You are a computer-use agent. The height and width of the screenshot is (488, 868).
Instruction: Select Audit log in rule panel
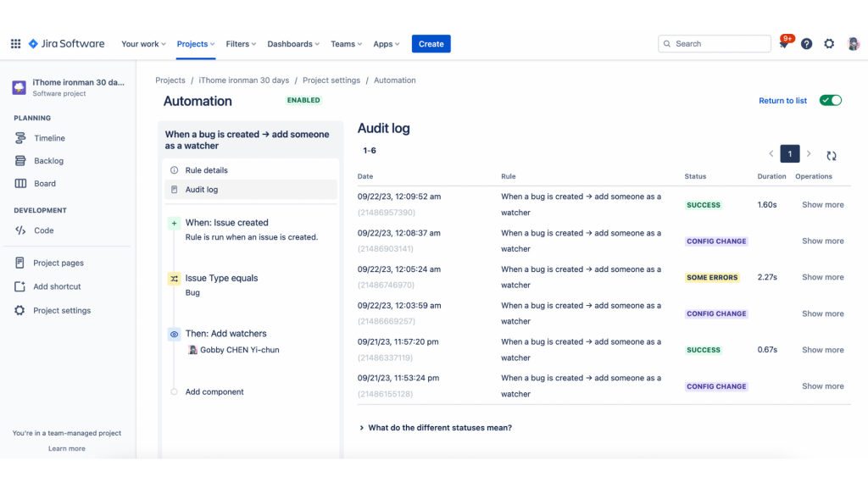(251, 189)
